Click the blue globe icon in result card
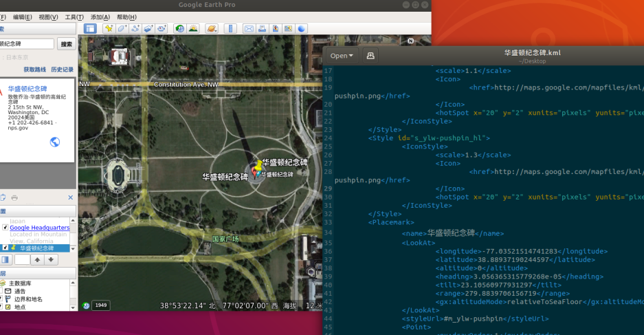644x335 pixels. pyautogui.click(x=54, y=142)
